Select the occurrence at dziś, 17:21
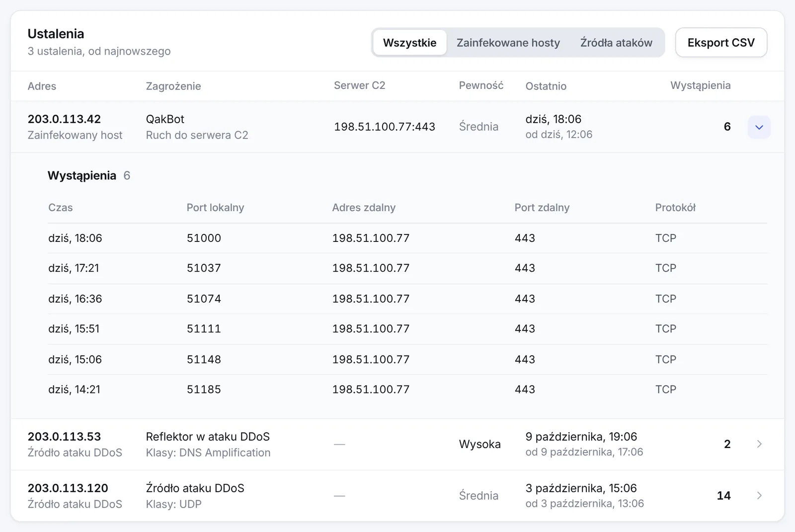 pyautogui.click(x=407, y=268)
